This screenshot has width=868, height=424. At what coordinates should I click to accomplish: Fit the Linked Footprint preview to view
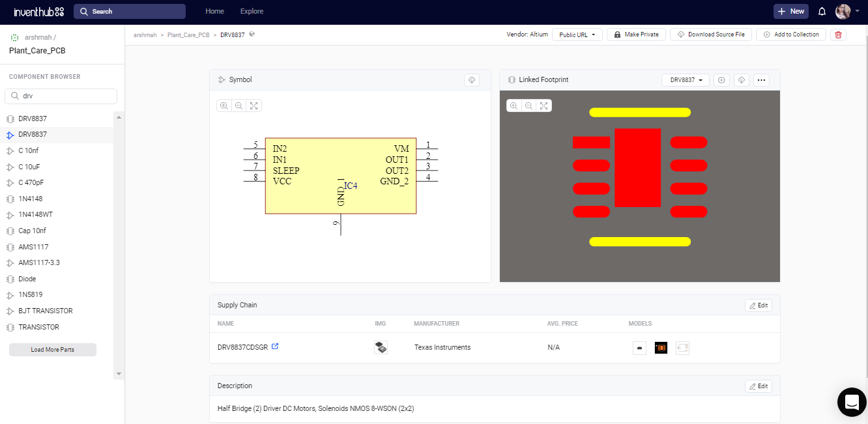point(544,106)
